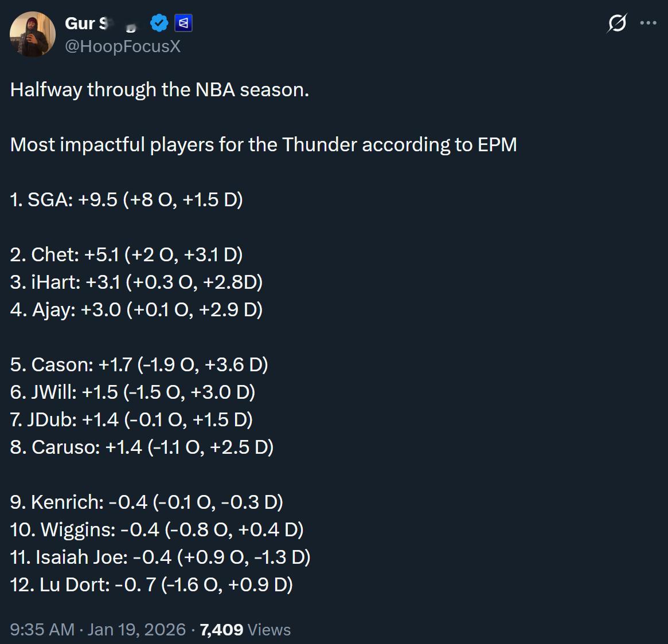Click the "Halfway through the NBA season." line
Screen dimensions: 668x644
tap(159, 90)
